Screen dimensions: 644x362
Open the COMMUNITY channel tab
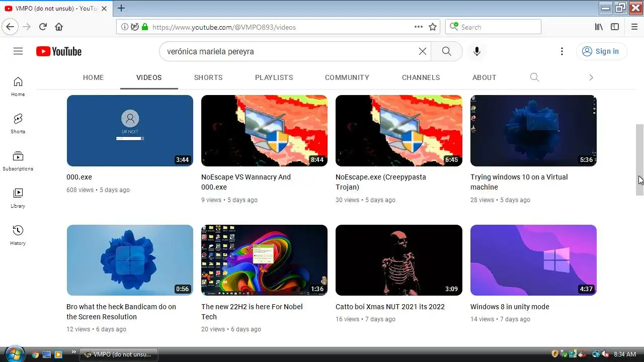click(347, 77)
